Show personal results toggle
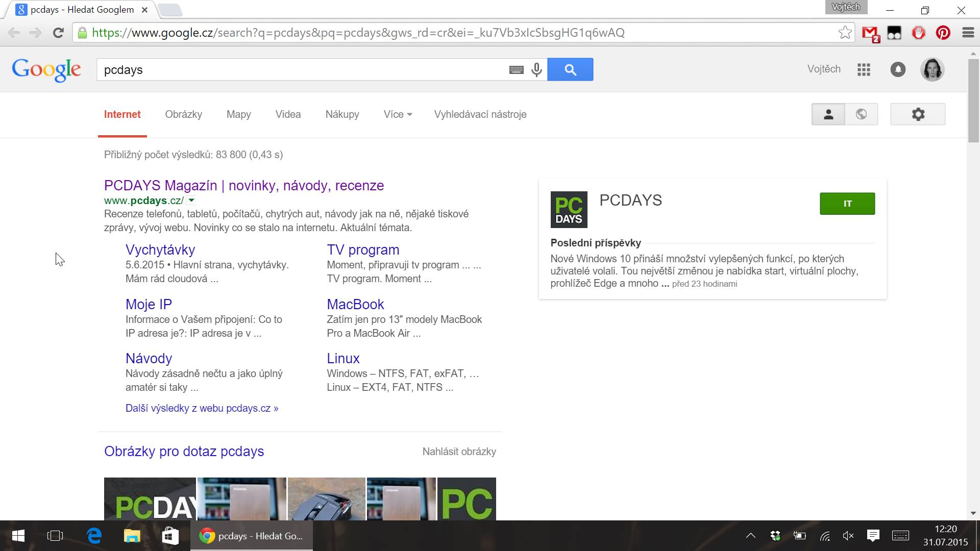 [x=828, y=114]
